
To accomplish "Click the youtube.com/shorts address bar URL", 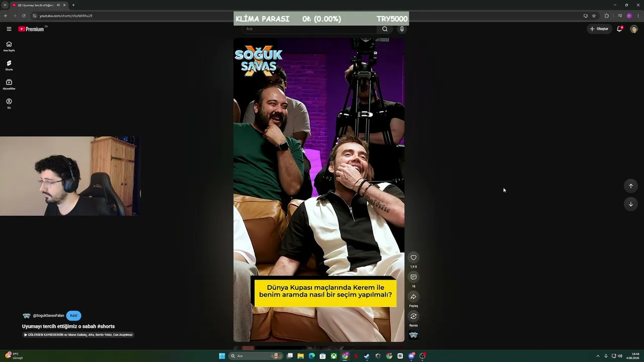I will 66,16.
